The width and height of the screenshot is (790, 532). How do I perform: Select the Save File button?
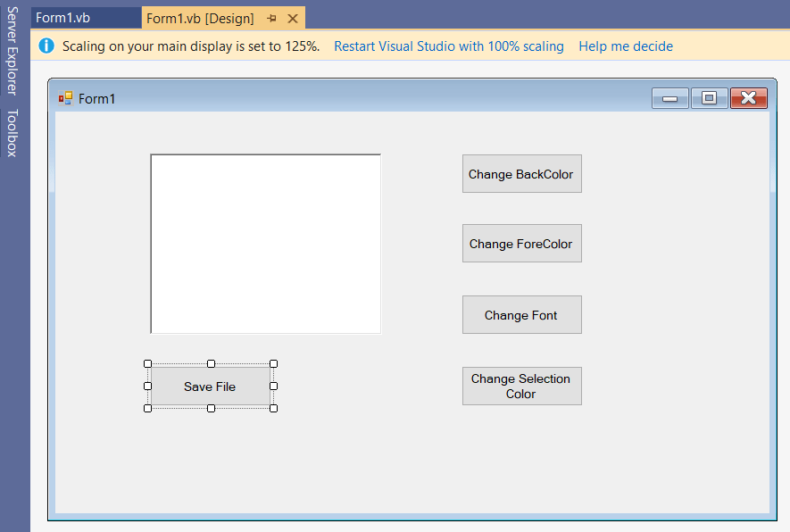pos(210,387)
